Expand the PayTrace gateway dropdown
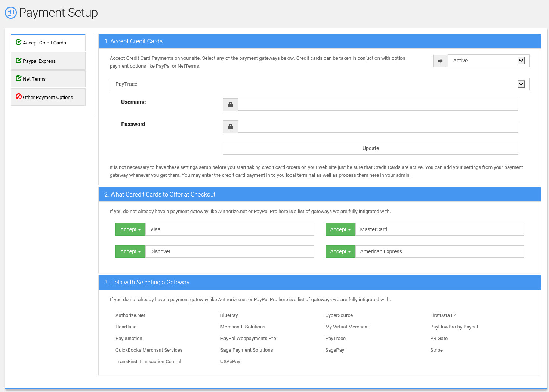The image size is (549, 392). pos(319,84)
